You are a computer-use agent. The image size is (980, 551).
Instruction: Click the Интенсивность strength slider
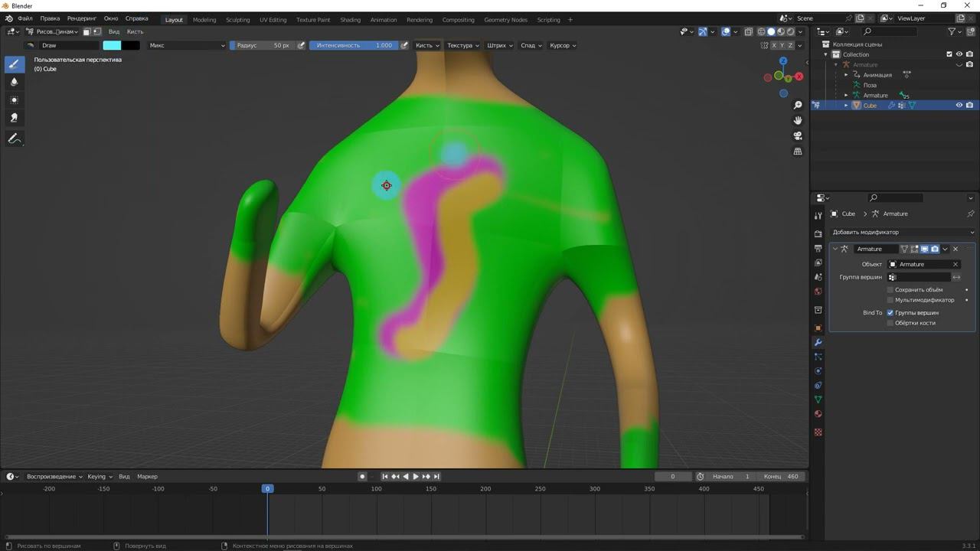[354, 45]
